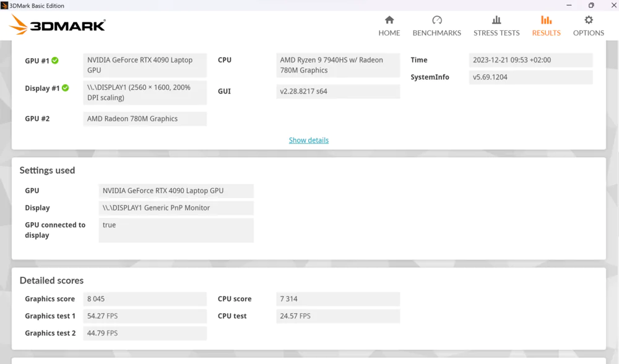Image resolution: width=619 pixels, height=364 pixels.
Task: Click the orange Results bars icon
Action: pos(546,20)
